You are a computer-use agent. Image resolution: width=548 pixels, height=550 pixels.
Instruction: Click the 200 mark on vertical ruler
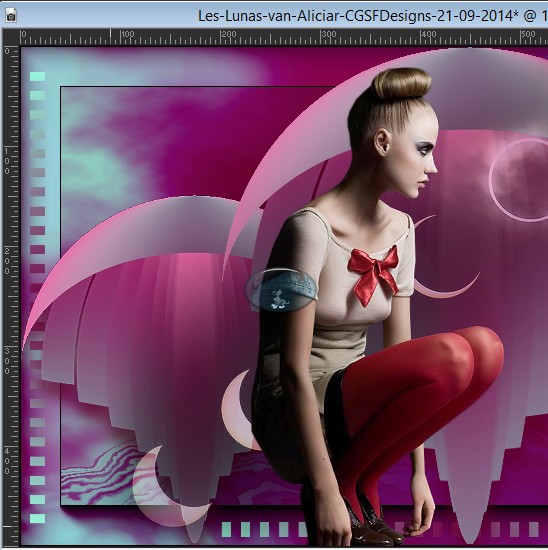(x=7, y=261)
